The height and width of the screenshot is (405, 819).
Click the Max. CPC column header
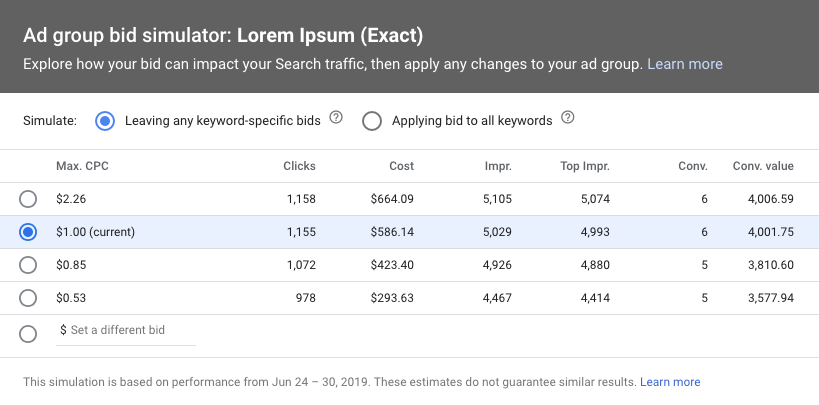[x=83, y=166]
